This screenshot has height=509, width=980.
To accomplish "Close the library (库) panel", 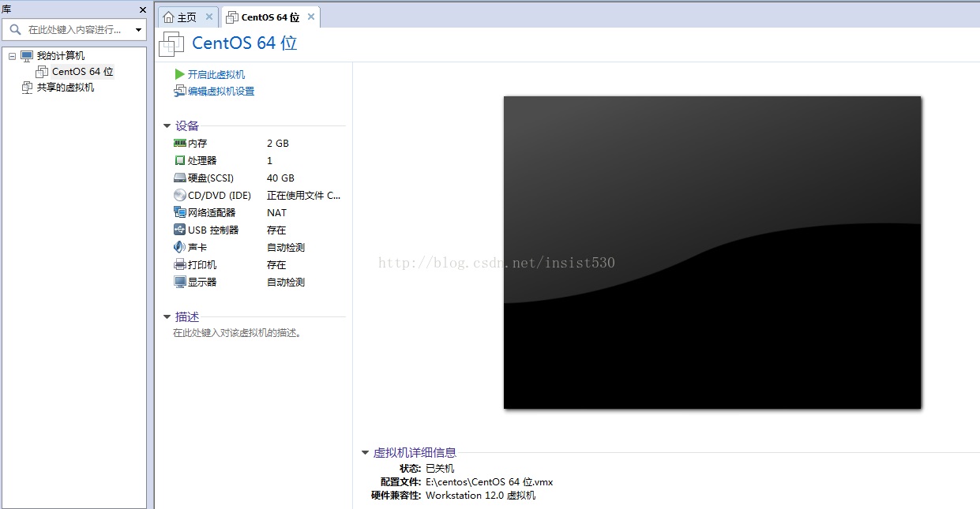I will pyautogui.click(x=143, y=9).
